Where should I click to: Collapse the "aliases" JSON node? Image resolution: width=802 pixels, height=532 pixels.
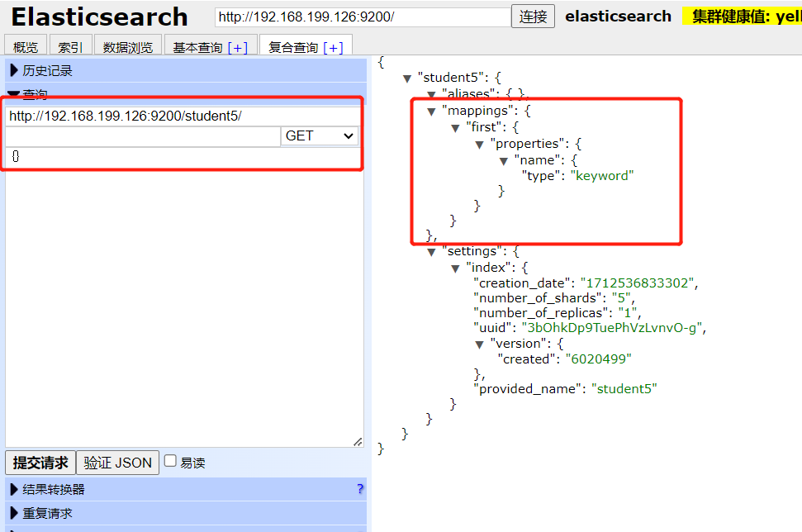[431, 95]
